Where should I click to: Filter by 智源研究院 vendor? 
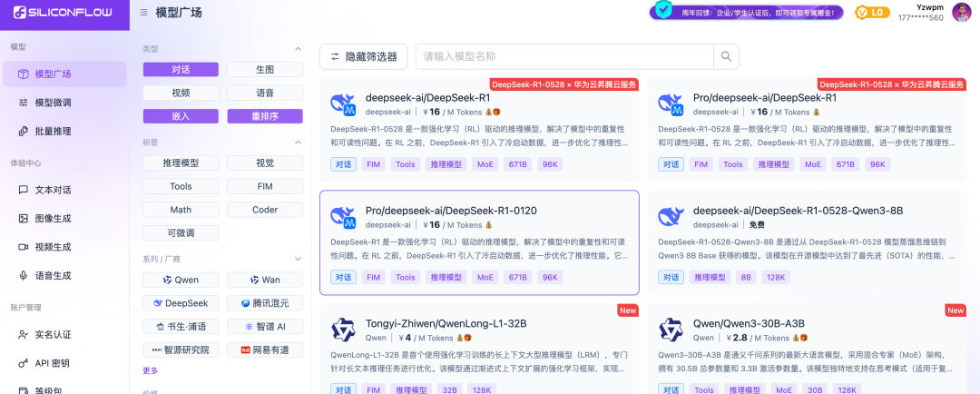pyautogui.click(x=181, y=350)
